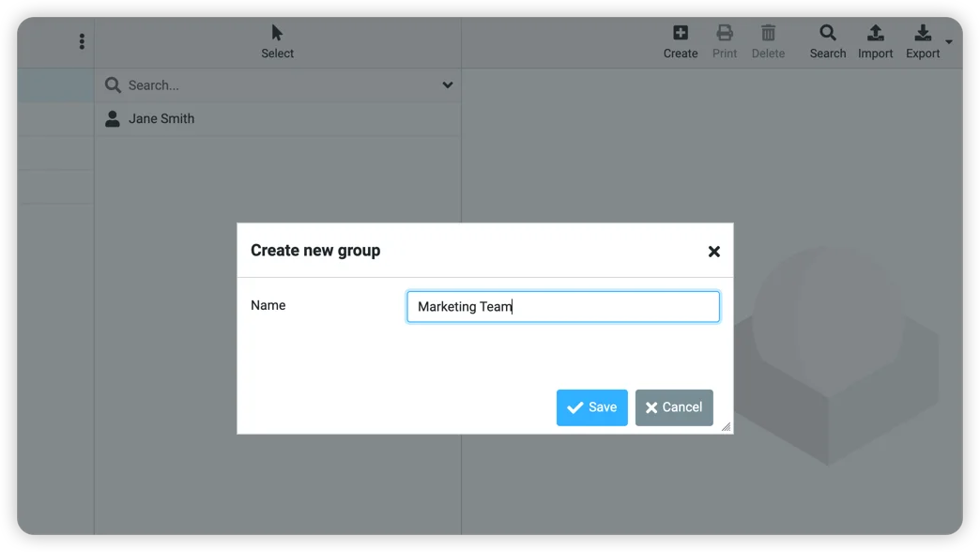The width and height of the screenshot is (980, 552).
Task: Select the arrow Select tool
Action: (x=277, y=30)
